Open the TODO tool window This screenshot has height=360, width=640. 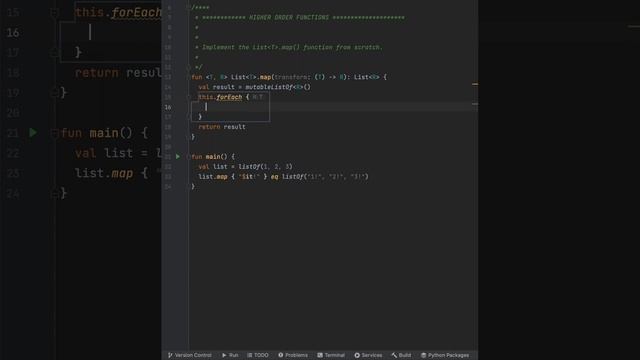pos(258,355)
